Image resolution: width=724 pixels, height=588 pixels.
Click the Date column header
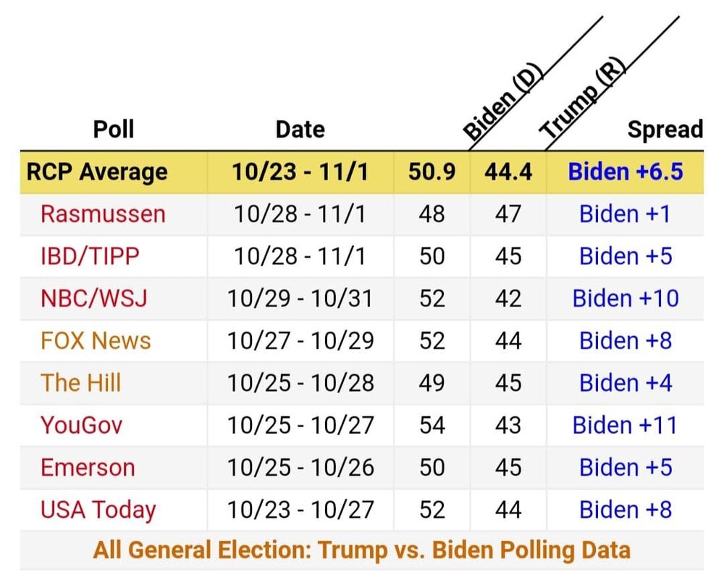pyautogui.click(x=300, y=130)
